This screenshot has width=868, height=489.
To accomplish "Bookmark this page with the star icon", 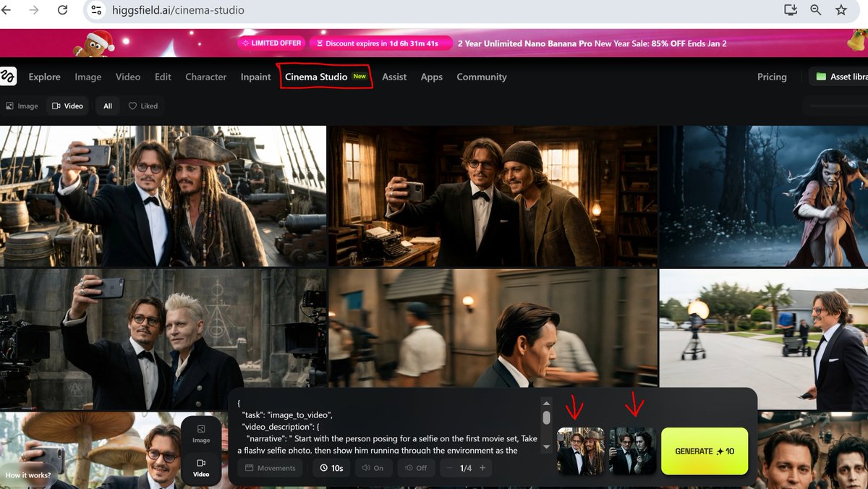I will pos(841,10).
